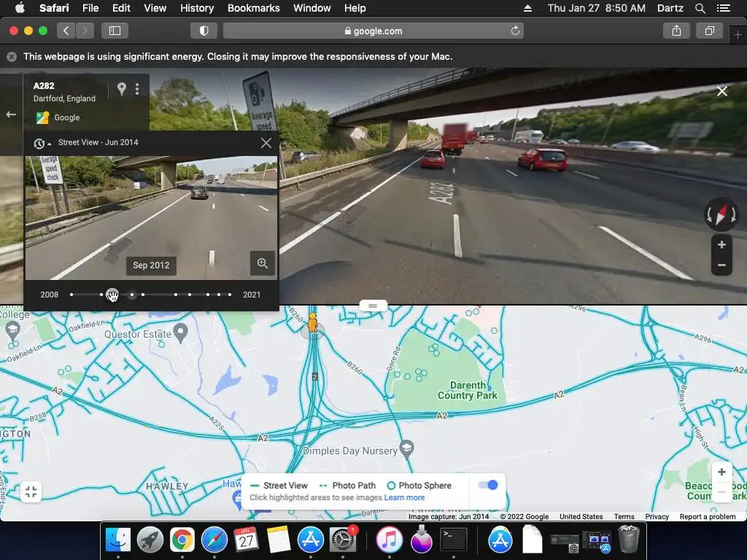The height and width of the screenshot is (560, 747).
Task: Collapse the map with the shrink icon
Action: [31, 492]
